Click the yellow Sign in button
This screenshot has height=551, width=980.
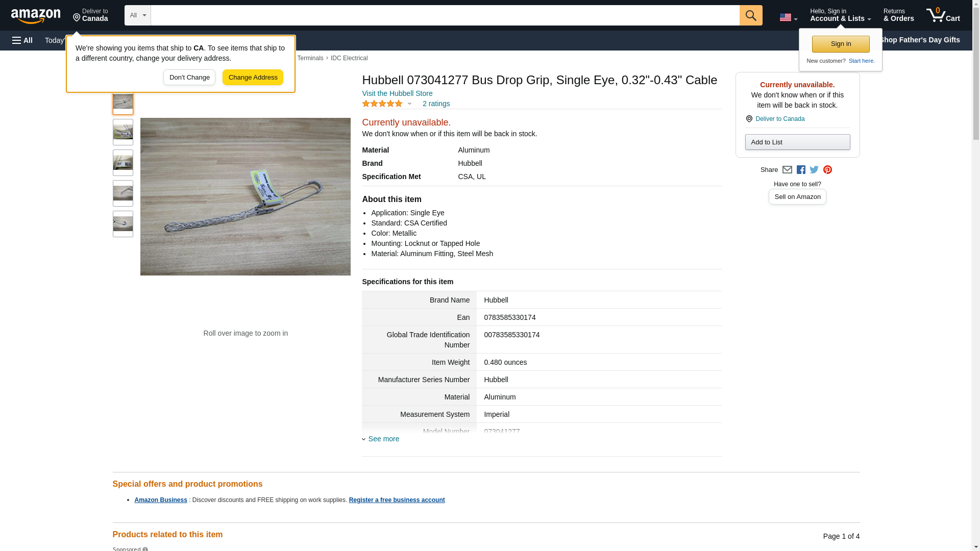pyautogui.click(x=841, y=44)
